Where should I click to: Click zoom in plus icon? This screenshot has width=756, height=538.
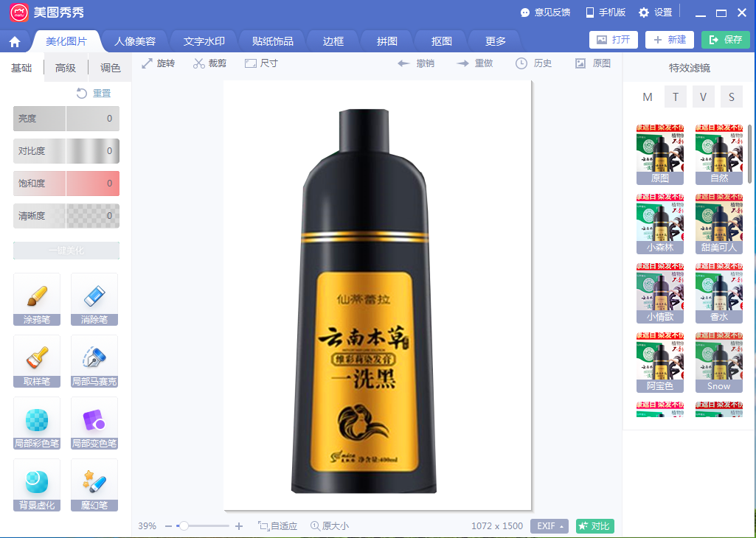coord(239,526)
